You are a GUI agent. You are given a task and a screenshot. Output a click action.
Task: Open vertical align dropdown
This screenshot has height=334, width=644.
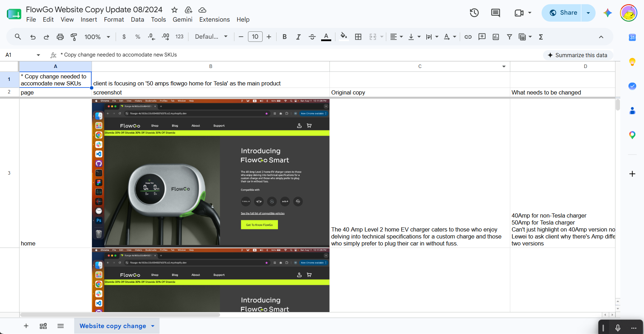tap(414, 37)
